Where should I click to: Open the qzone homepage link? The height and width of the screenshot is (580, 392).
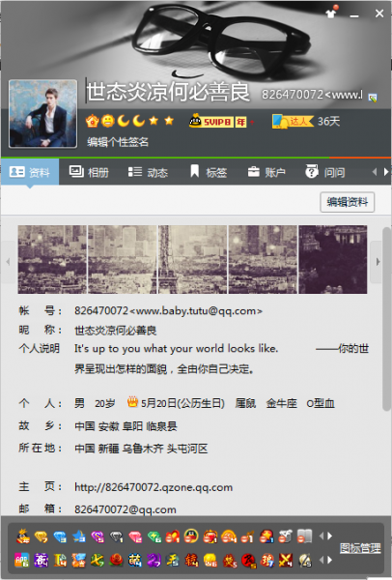(x=154, y=487)
